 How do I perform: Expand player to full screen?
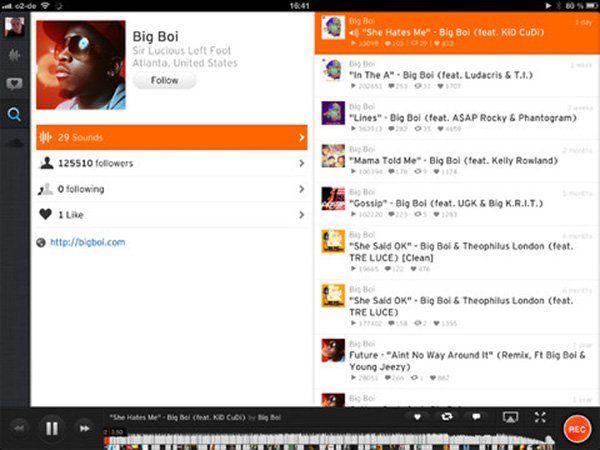[x=540, y=417]
